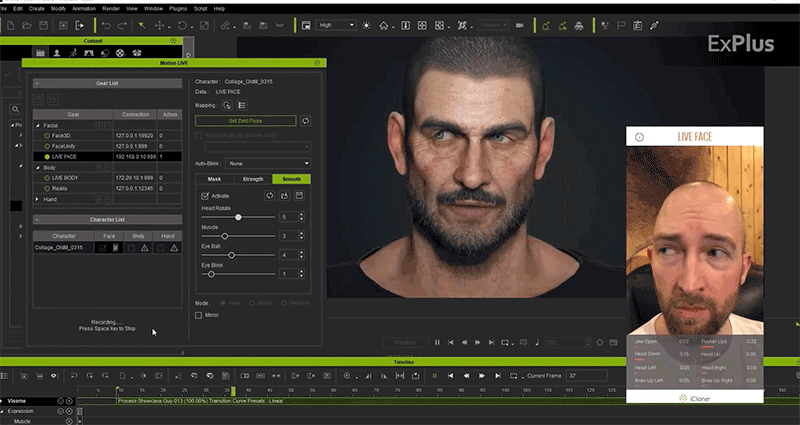Collapse the Facial gear group
This screenshot has height=425, width=800.
pos(37,126)
